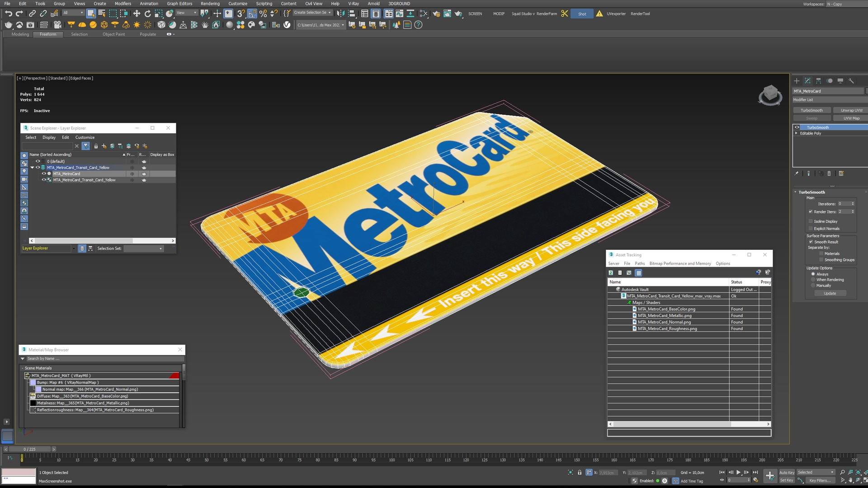
Task: Toggle TurboSmooth modifier eye visibility
Action: (x=797, y=127)
